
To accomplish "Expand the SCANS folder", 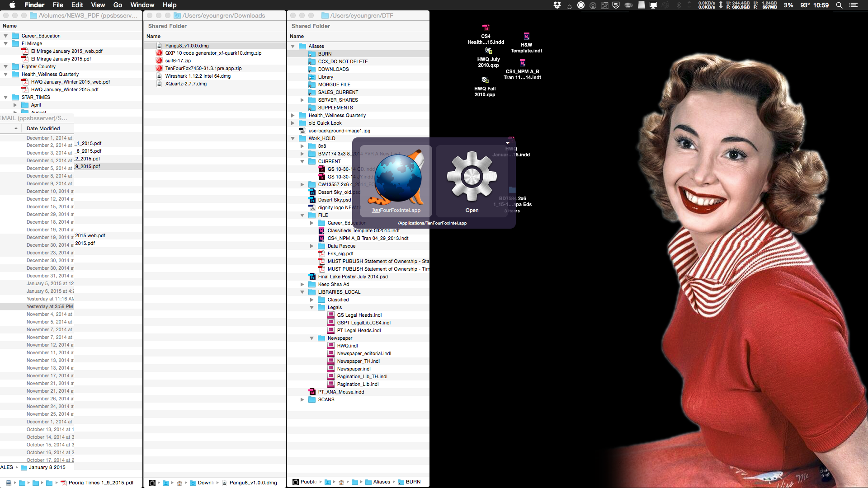I will pos(302,399).
